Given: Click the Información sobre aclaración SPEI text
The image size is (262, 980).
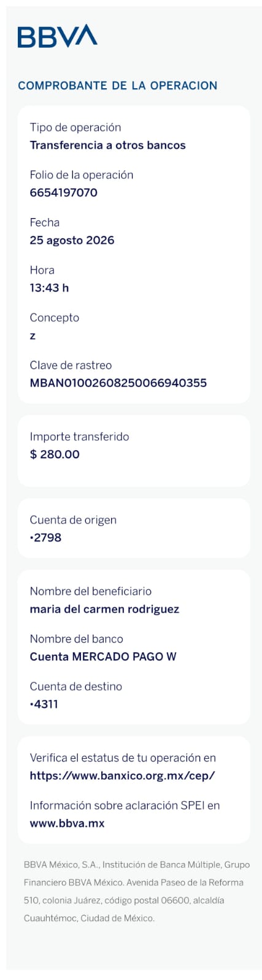Looking at the screenshot, I should 125,805.
